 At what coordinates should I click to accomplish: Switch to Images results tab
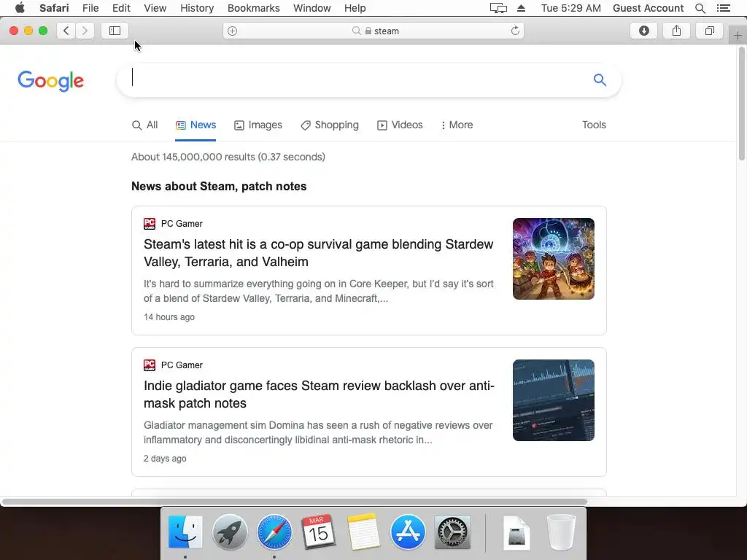click(258, 125)
